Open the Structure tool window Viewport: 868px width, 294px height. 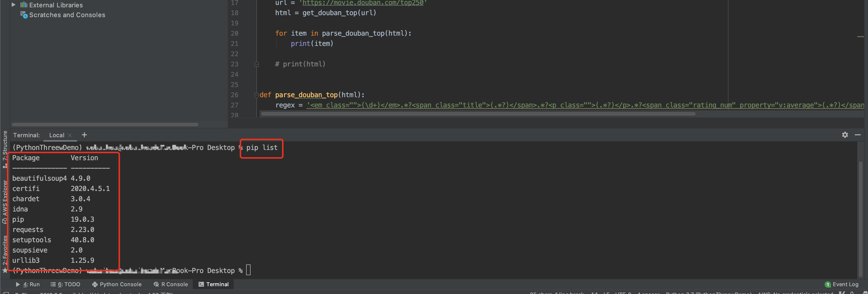coord(5,145)
